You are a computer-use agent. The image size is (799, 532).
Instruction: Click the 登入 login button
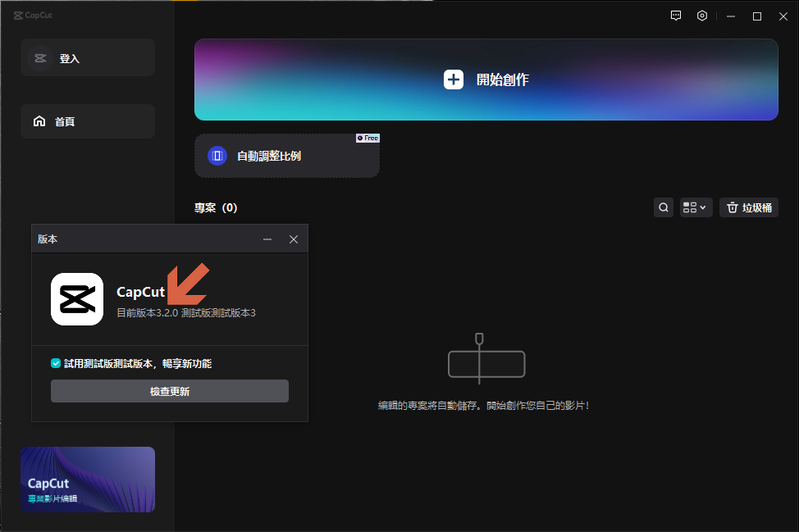tap(88, 58)
